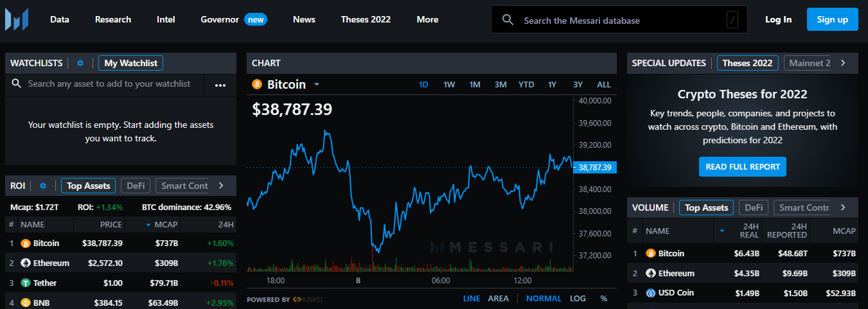Open Theses 2022 in top navigation
This screenshot has height=309, width=868.
[366, 19]
